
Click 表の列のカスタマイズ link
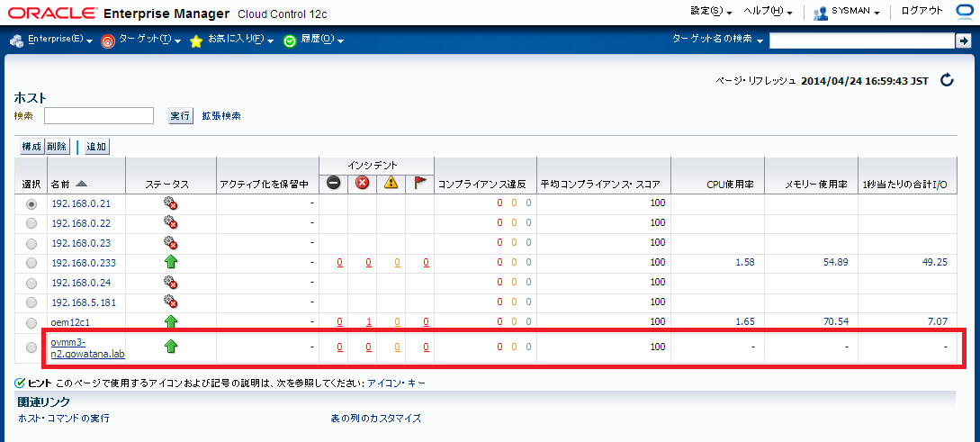[x=375, y=419]
